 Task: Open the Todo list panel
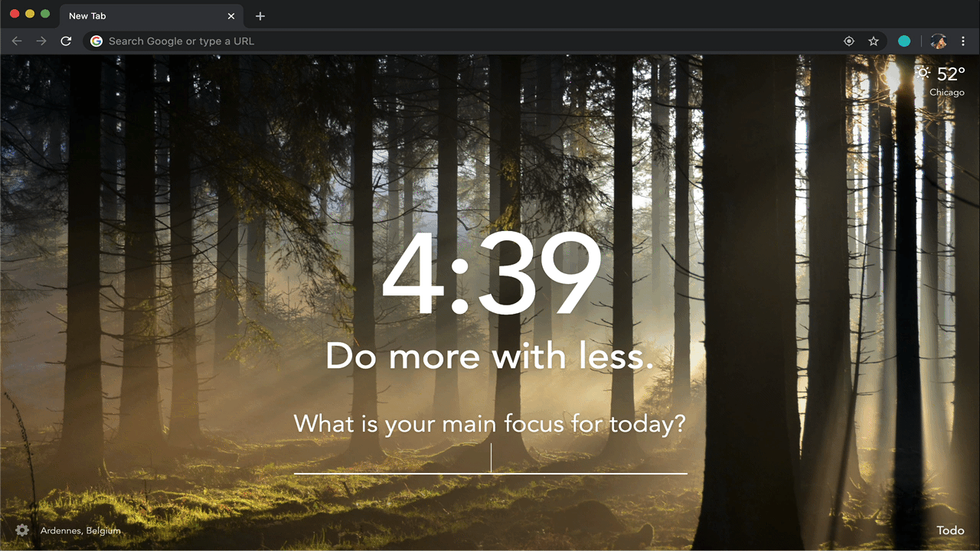coord(950,530)
